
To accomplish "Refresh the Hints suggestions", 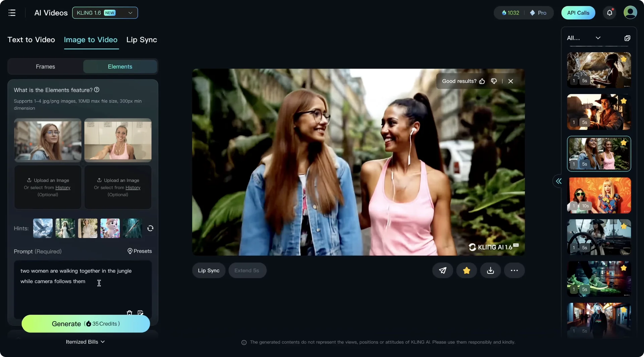I will [x=150, y=228].
